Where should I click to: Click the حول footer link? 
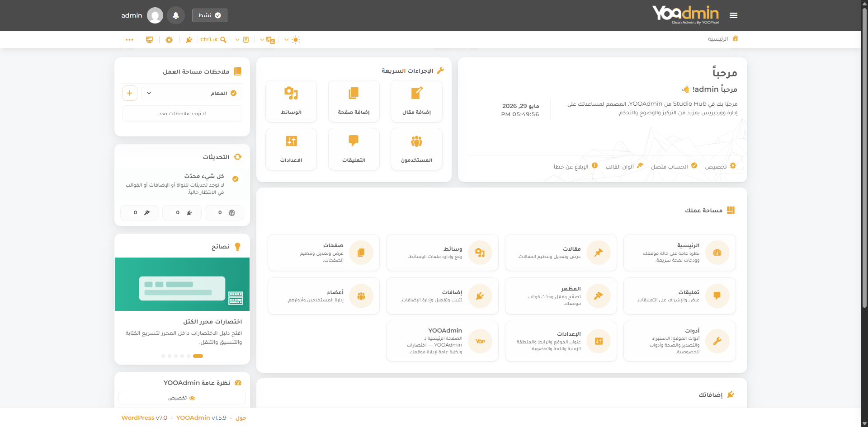pyautogui.click(x=241, y=418)
